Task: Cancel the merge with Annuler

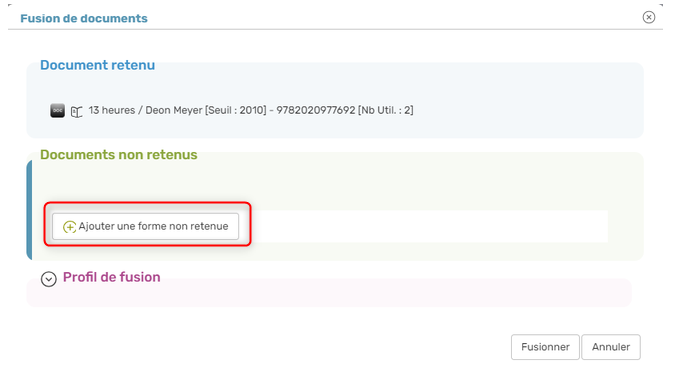Action: click(x=611, y=347)
